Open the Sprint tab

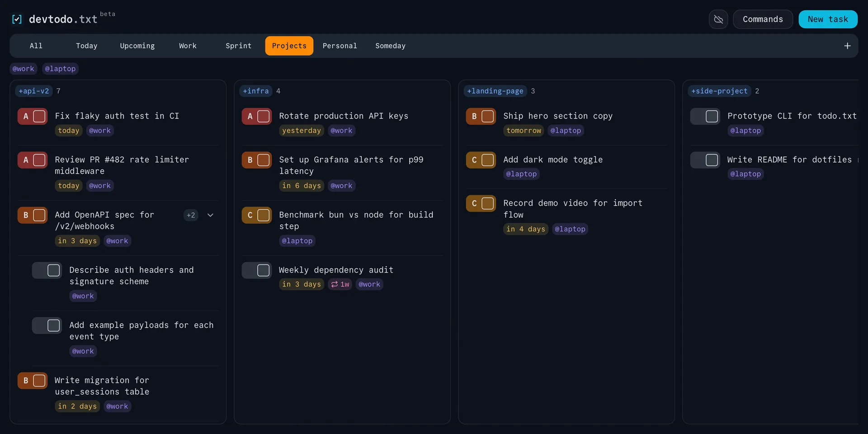click(239, 46)
